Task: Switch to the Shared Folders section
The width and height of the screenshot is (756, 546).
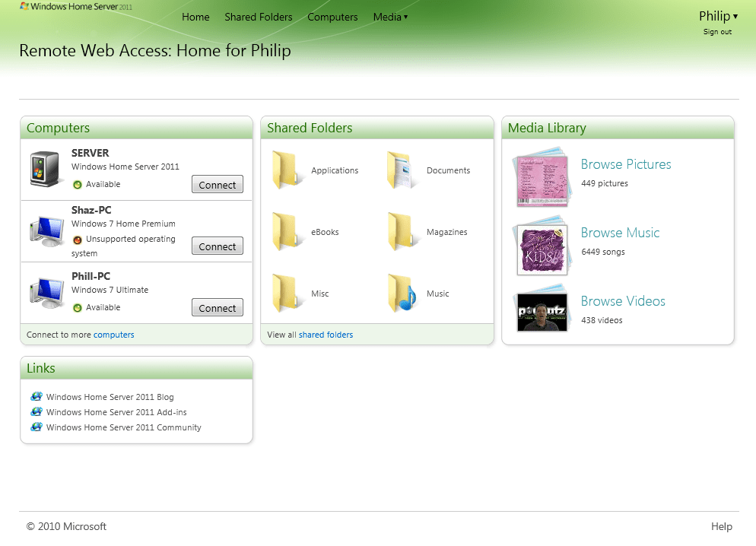Action: (258, 17)
